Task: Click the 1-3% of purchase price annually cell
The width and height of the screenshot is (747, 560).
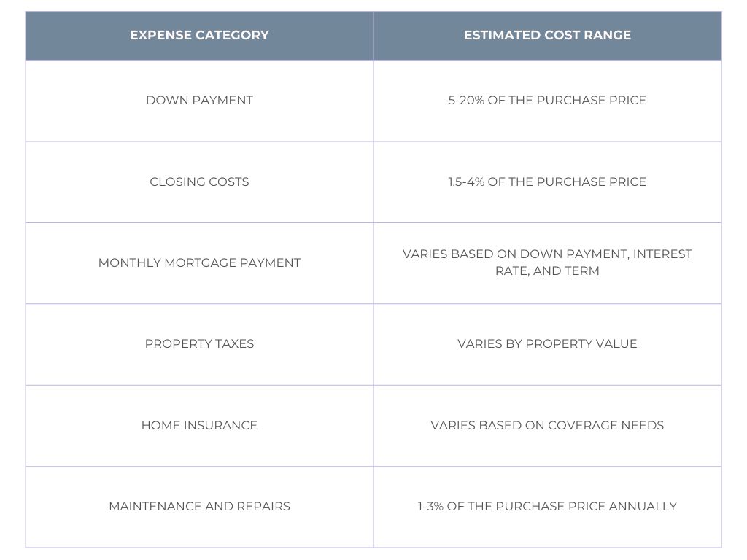Action: 547,507
